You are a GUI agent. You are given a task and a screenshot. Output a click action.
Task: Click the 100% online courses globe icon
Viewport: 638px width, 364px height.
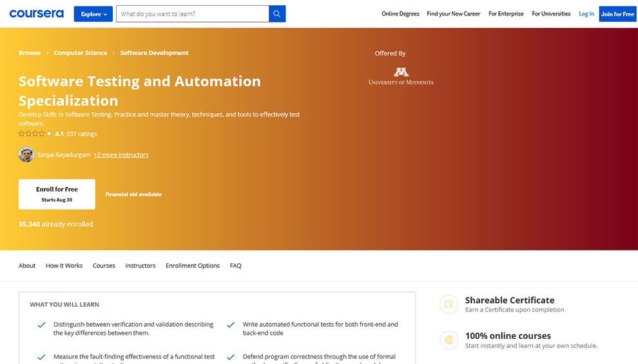point(449,340)
